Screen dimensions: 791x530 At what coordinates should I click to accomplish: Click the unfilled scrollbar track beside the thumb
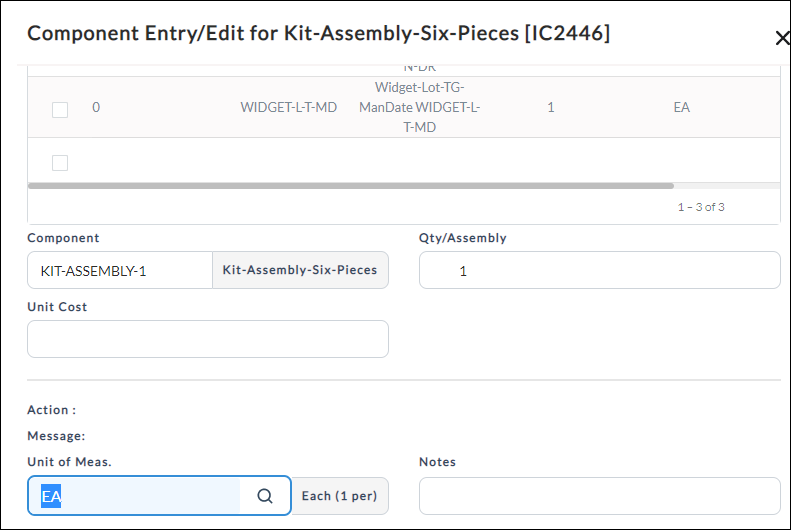pyautogui.click(x=727, y=186)
